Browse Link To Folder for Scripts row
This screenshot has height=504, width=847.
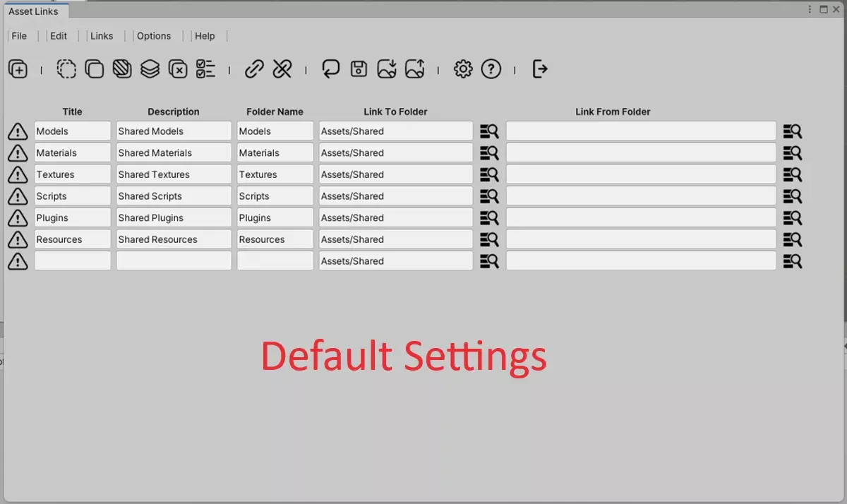[489, 196]
